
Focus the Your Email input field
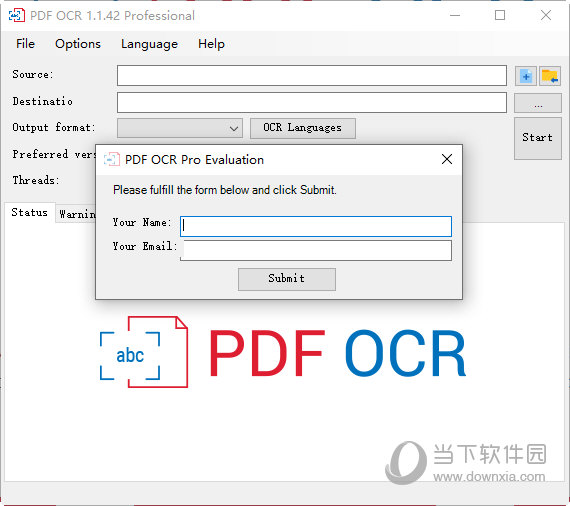click(x=316, y=250)
